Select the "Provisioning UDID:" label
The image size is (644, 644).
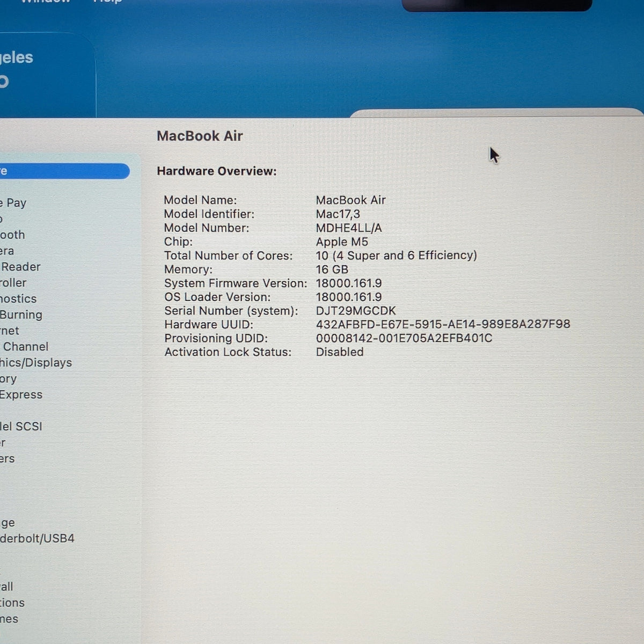[216, 339]
